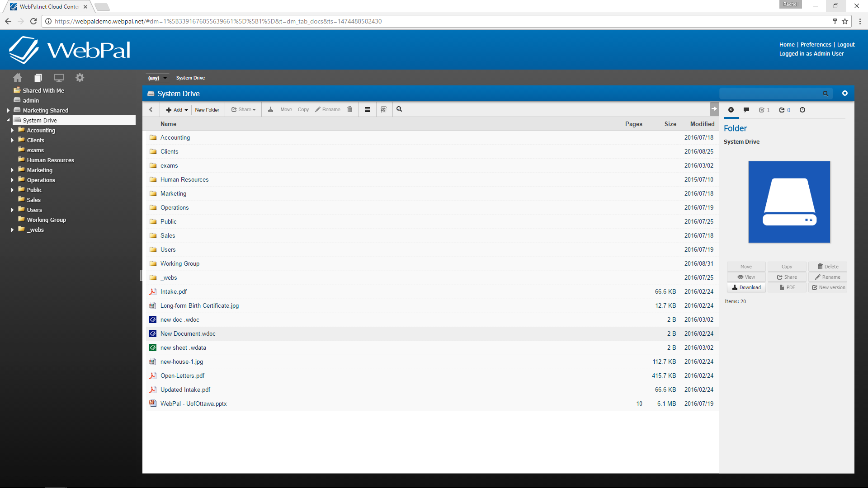The height and width of the screenshot is (488, 868).
Task: Click the search icon in toolbar
Action: click(x=400, y=109)
